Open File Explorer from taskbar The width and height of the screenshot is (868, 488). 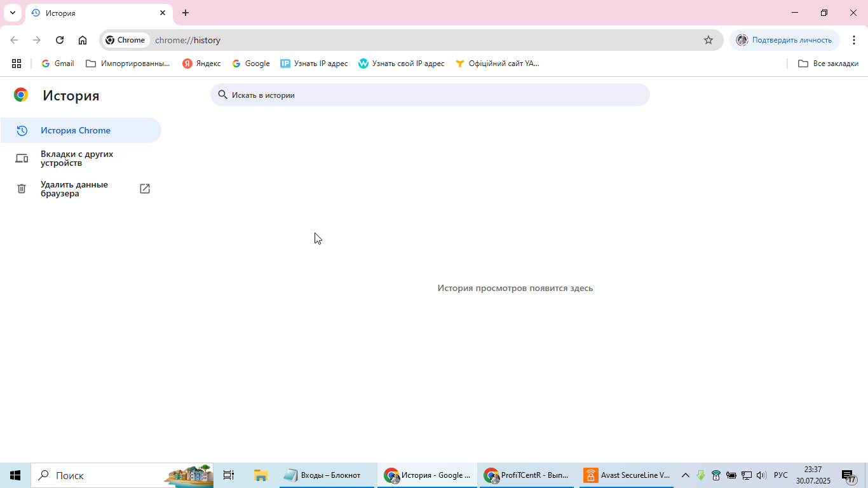[x=261, y=475]
